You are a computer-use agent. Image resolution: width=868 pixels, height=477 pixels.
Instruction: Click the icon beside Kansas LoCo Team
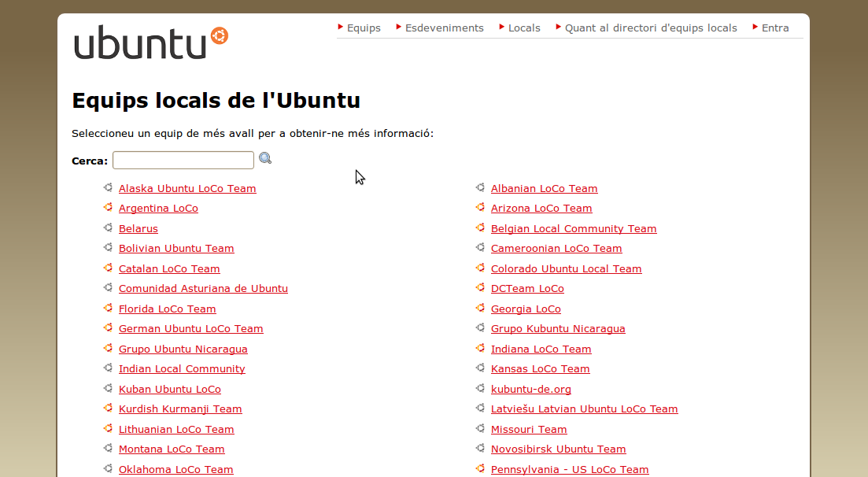(480, 368)
